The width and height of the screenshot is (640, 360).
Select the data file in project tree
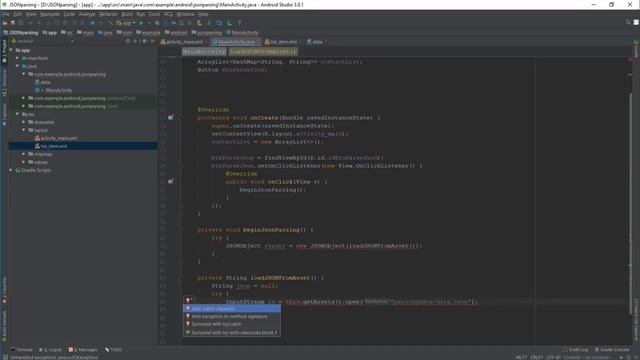click(x=42, y=82)
